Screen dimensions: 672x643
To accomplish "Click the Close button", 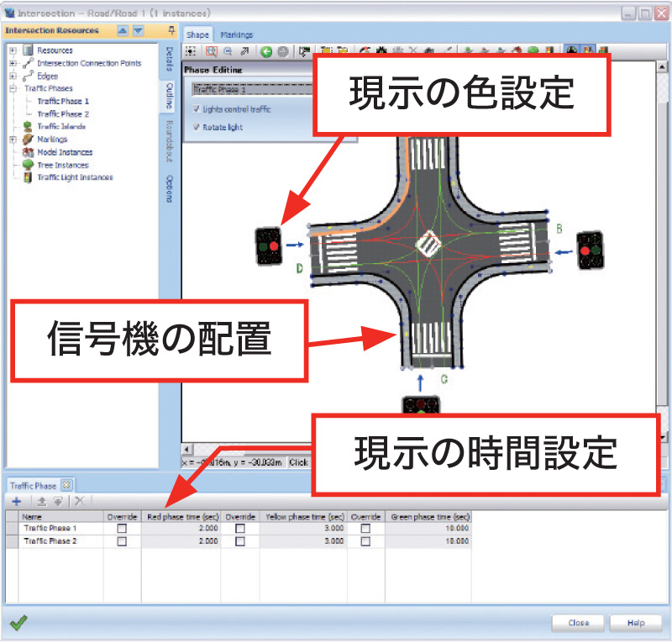I will (579, 623).
